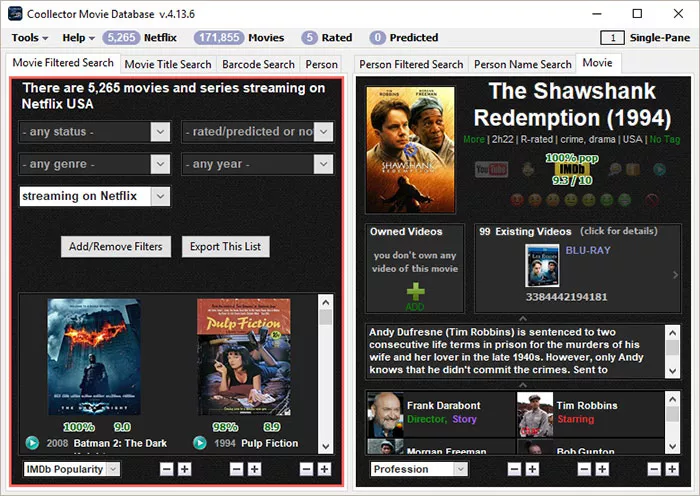Open the Tools menu
700x496 pixels.
pyautogui.click(x=29, y=38)
